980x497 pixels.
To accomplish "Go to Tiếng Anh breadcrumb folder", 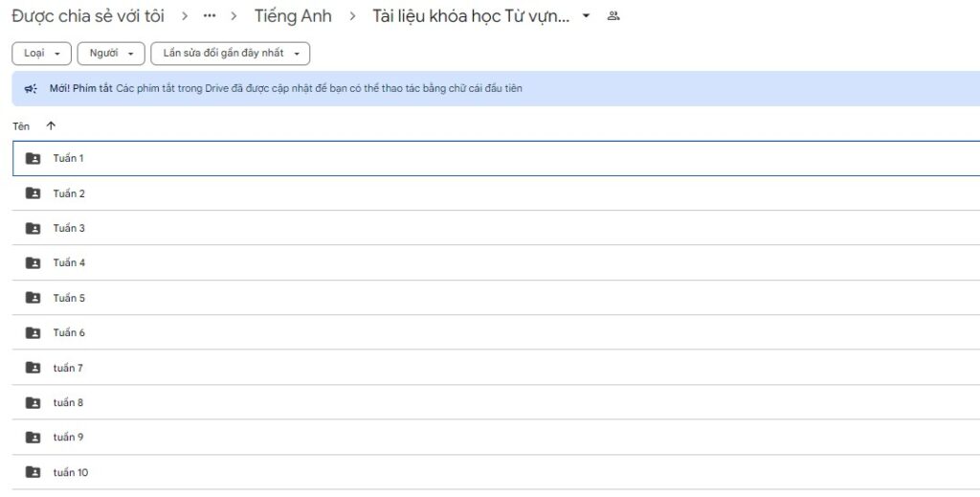I will (293, 16).
